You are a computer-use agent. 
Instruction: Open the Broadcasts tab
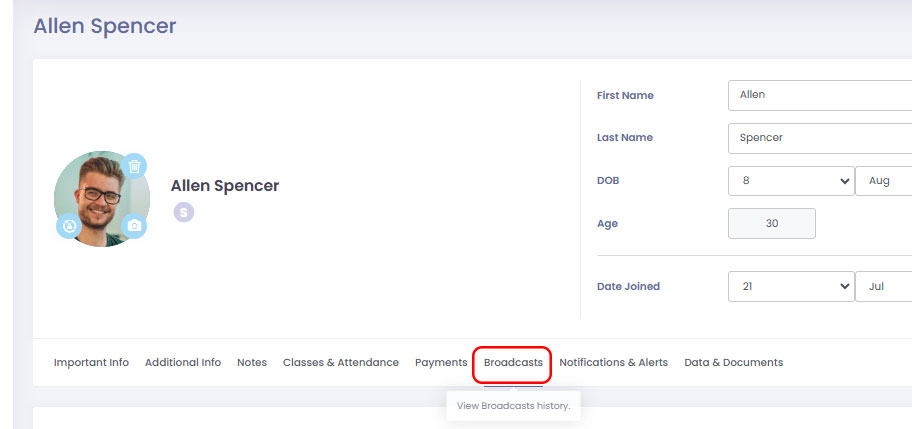[513, 363]
